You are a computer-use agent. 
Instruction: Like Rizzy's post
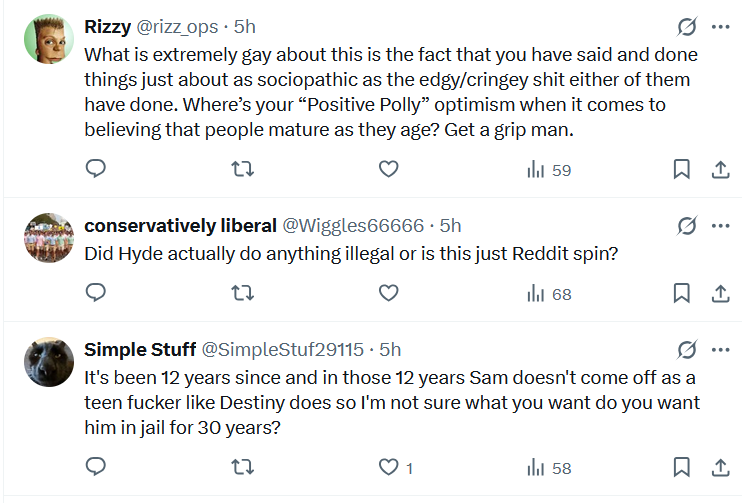[x=389, y=170]
